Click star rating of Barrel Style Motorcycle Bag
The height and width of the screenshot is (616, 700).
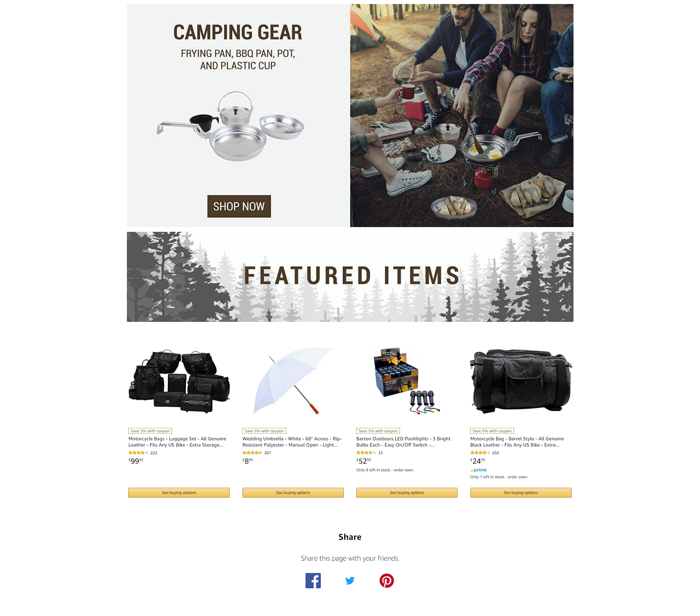point(480,453)
